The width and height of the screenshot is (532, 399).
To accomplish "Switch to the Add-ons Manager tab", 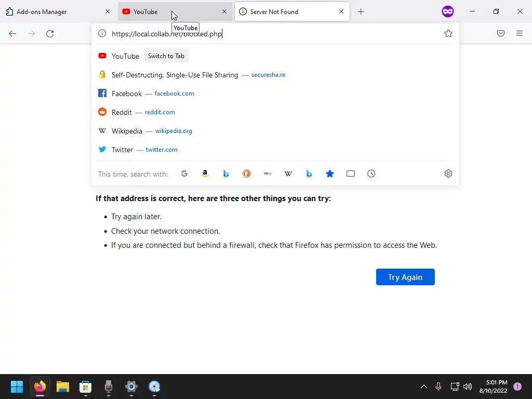I will coord(58,11).
